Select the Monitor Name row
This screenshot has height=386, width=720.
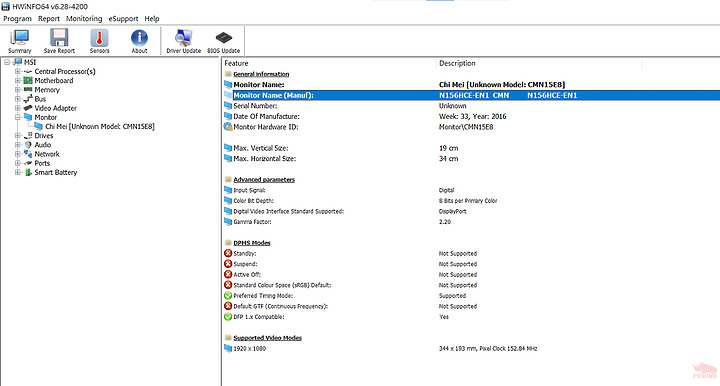click(x=471, y=84)
